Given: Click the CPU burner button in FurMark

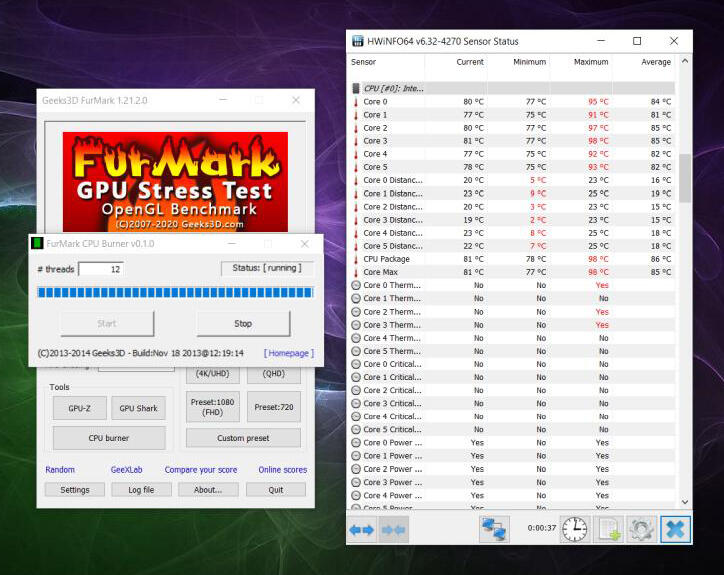Looking at the screenshot, I should pyautogui.click(x=109, y=438).
